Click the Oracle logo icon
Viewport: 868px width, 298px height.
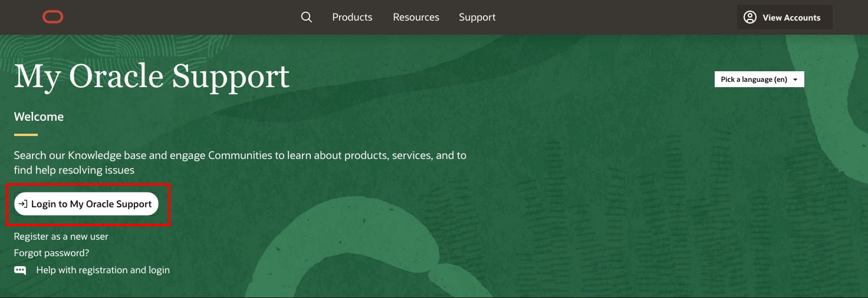53,17
